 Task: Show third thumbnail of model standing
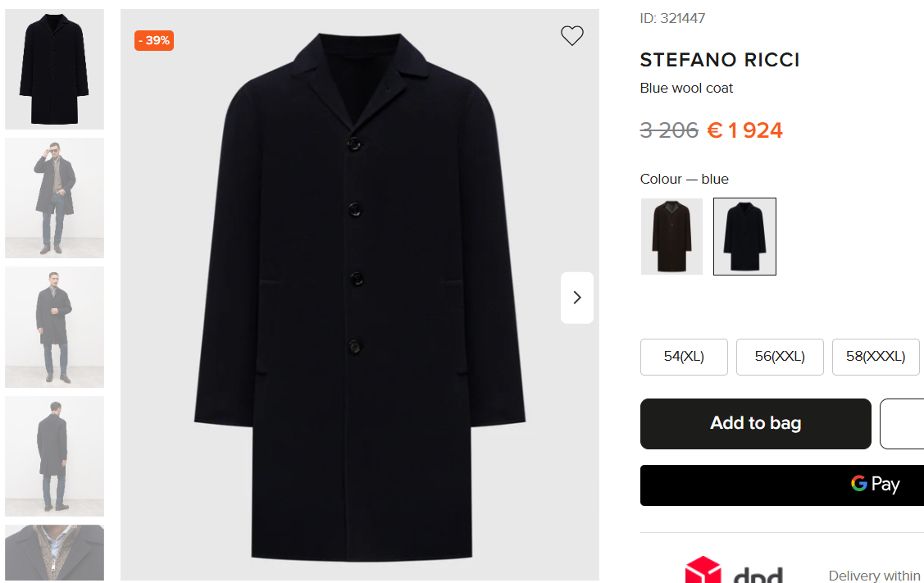[55, 327]
